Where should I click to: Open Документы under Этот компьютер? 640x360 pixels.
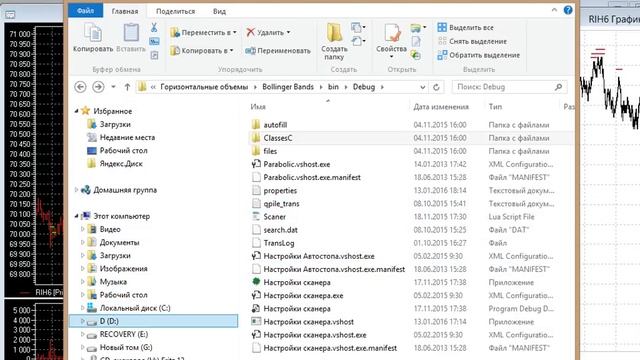click(x=119, y=242)
